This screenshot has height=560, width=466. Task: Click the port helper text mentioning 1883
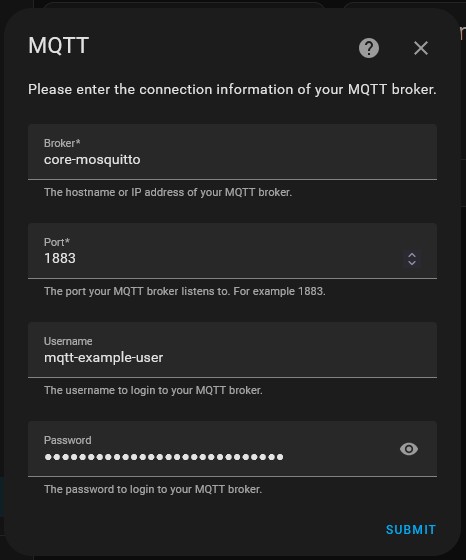point(185,291)
